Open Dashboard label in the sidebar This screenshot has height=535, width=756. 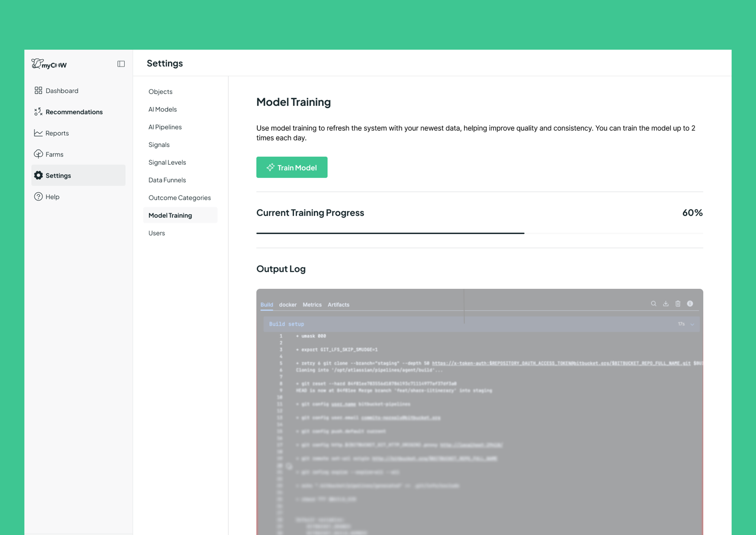click(x=62, y=91)
